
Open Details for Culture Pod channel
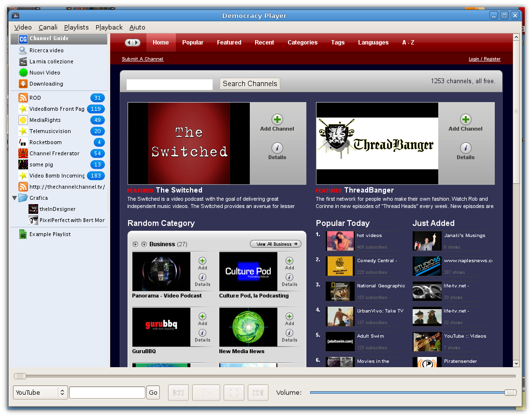pyautogui.click(x=289, y=277)
